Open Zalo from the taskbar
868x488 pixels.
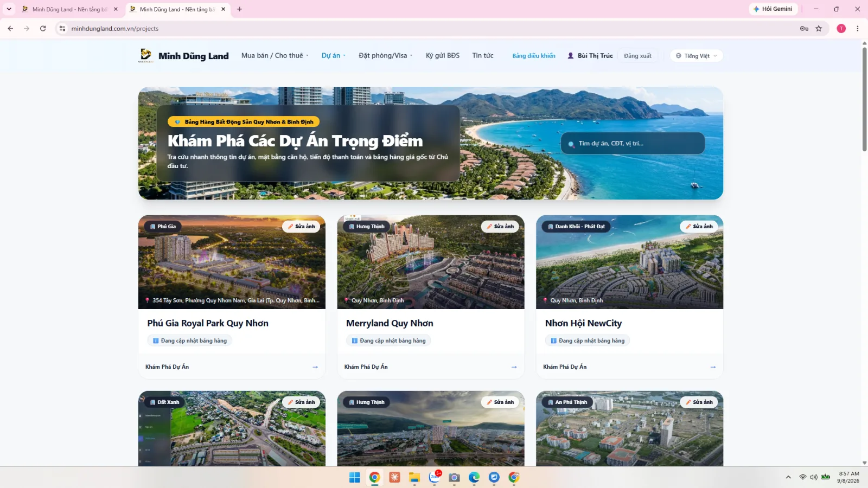(435, 477)
